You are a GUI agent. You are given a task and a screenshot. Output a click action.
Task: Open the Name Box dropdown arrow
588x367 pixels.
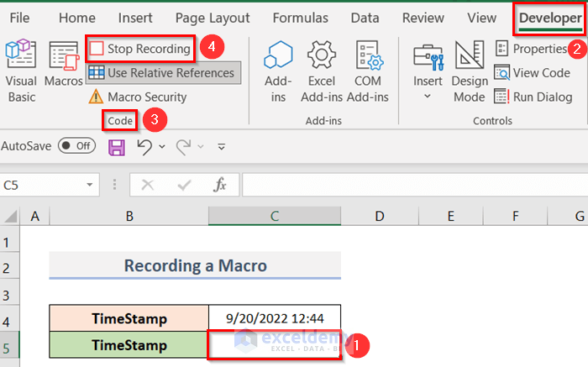tap(90, 185)
